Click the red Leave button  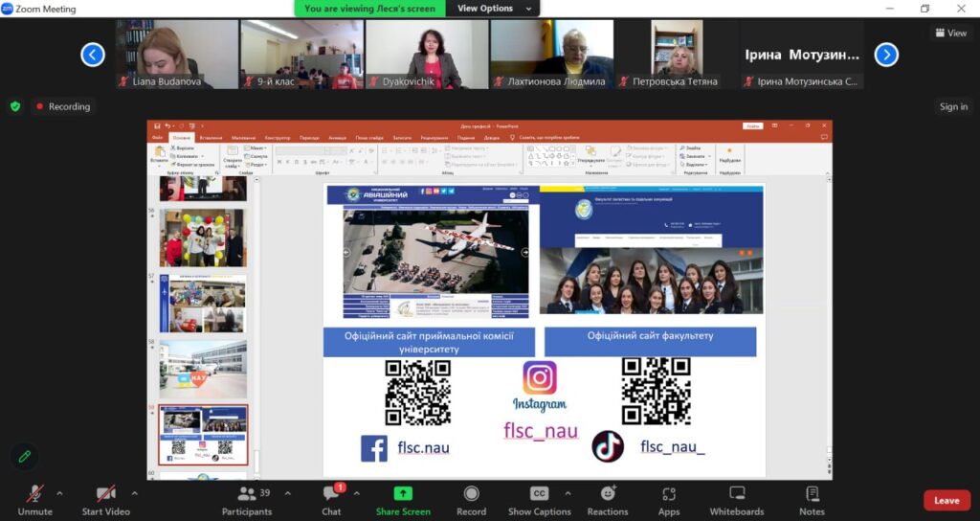946,500
